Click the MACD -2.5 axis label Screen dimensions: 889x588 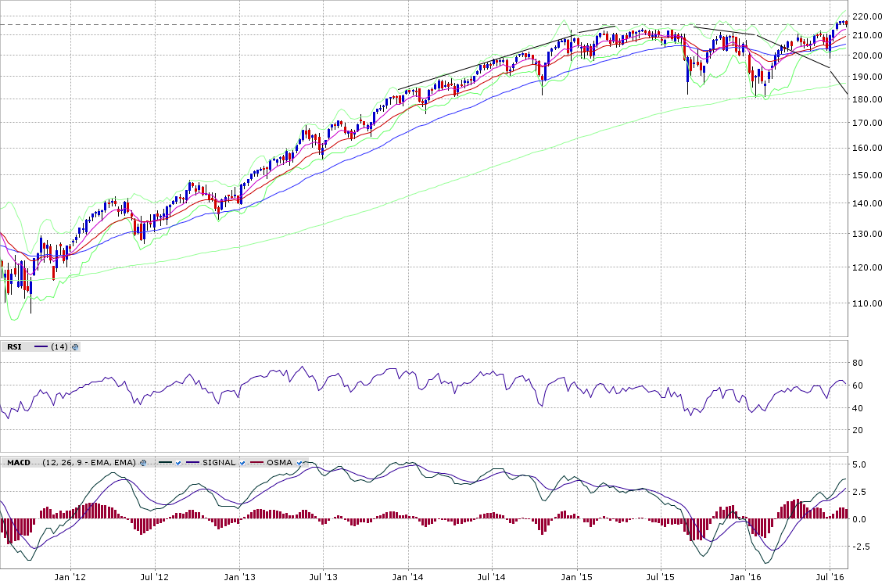861,547
